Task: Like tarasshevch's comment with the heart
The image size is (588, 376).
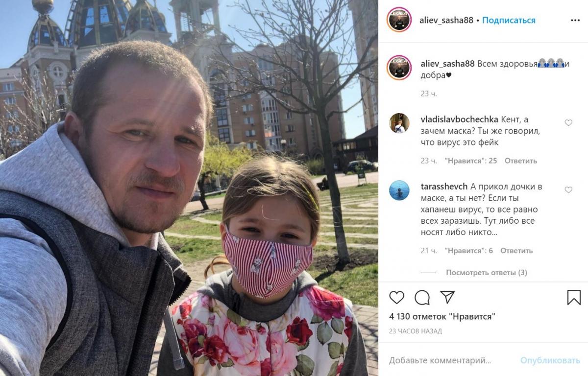Action: (x=568, y=190)
